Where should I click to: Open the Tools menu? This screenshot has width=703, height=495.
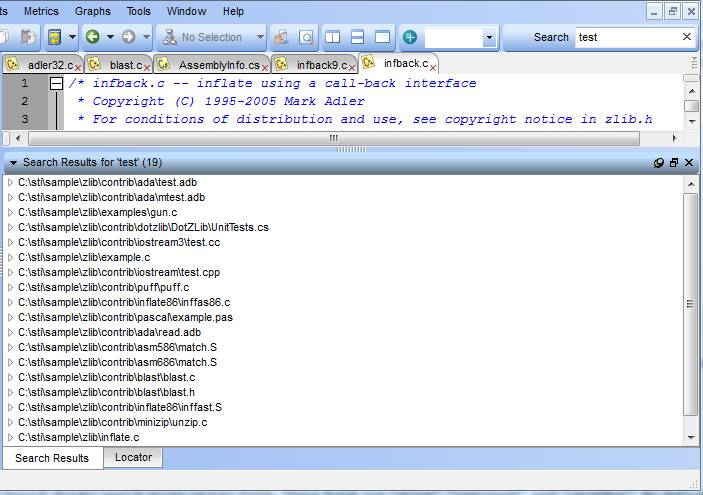[139, 11]
